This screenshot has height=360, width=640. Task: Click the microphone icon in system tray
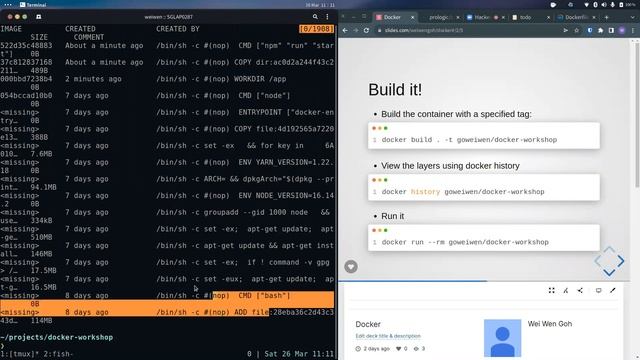612,5
